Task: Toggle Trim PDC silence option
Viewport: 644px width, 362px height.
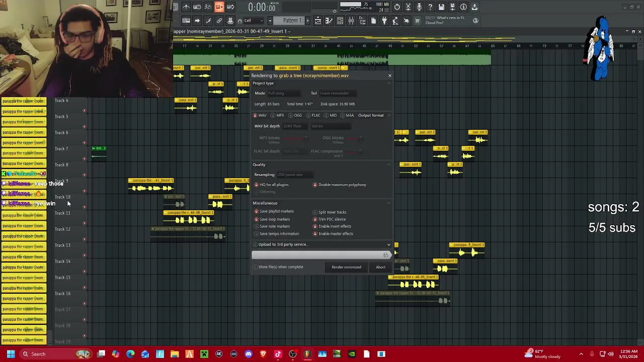Action: 330,219
